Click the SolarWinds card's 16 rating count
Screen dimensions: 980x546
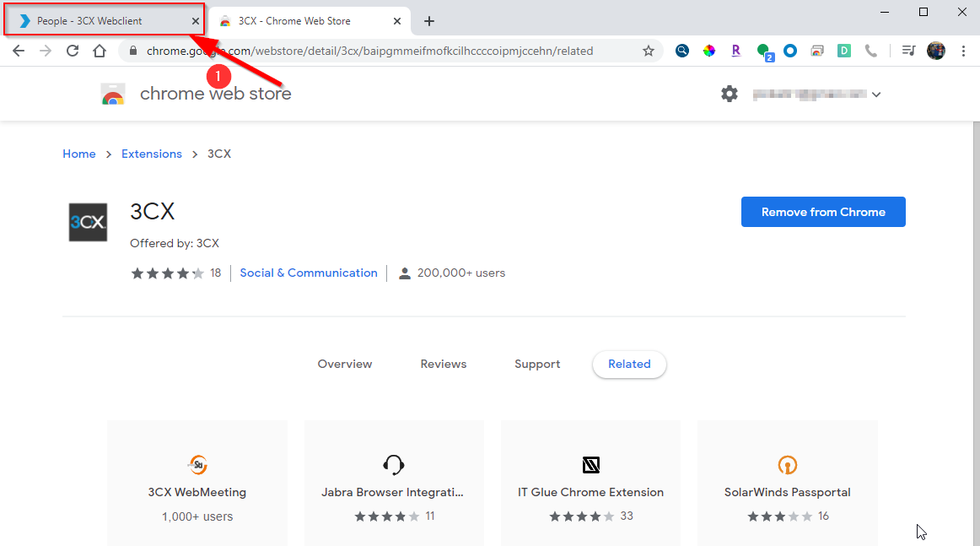(x=824, y=516)
